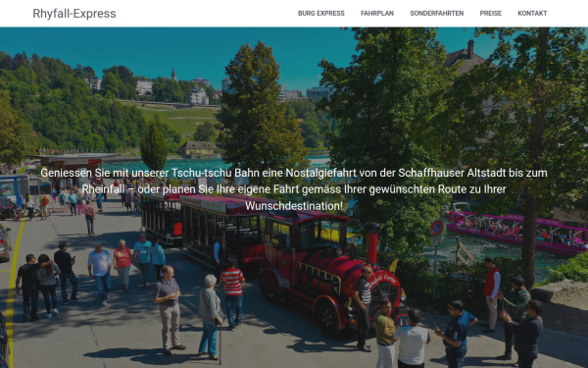Open the Kontakt page

click(532, 13)
